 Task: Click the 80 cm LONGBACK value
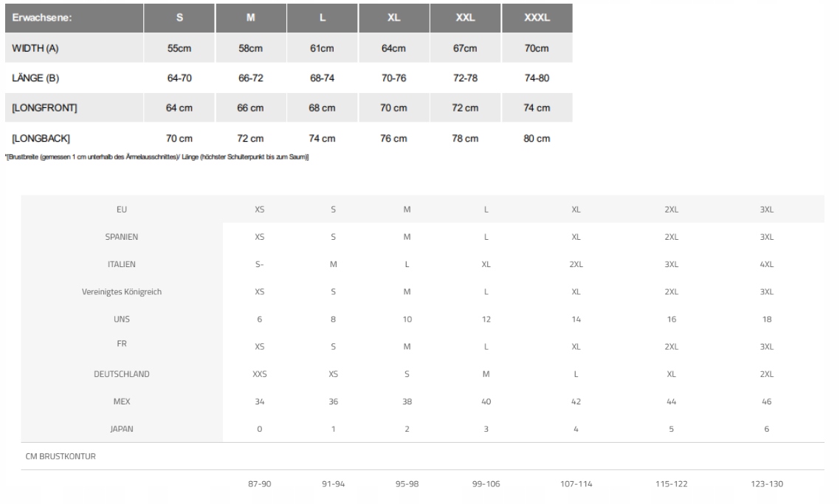pyautogui.click(x=537, y=138)
